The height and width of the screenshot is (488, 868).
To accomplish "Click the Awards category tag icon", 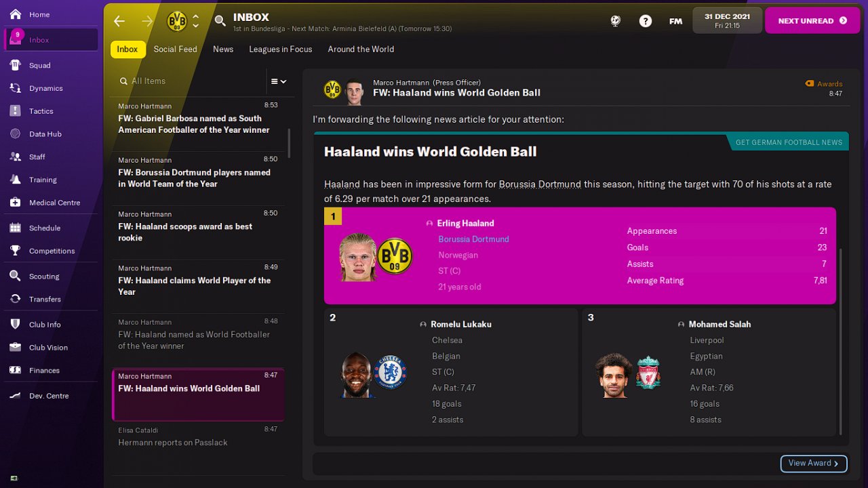I will pyautogui.click(x=809, y=84).
